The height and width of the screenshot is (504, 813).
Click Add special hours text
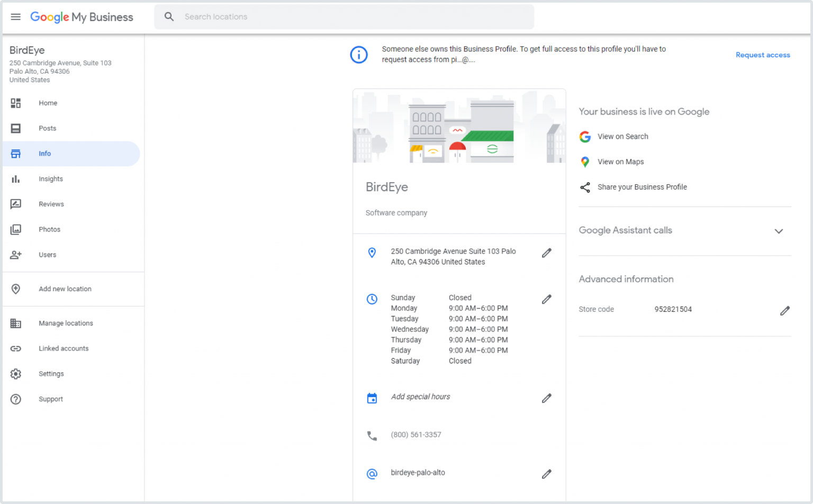tap(420, 397)
